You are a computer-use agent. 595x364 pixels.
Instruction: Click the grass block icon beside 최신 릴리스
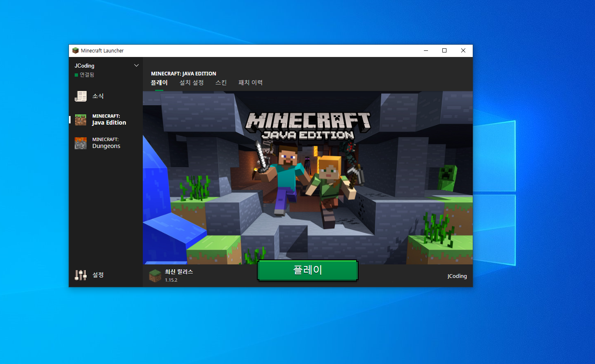(155, 275)
